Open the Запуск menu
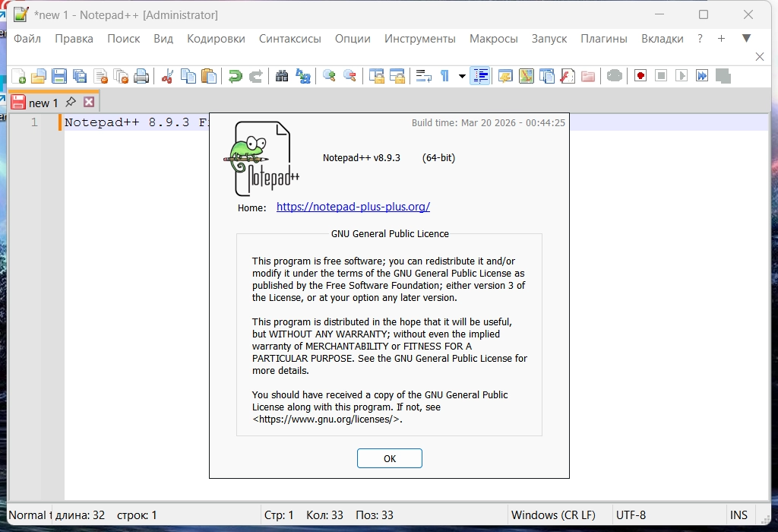778x532 pixels. click(x=549, y=39)
